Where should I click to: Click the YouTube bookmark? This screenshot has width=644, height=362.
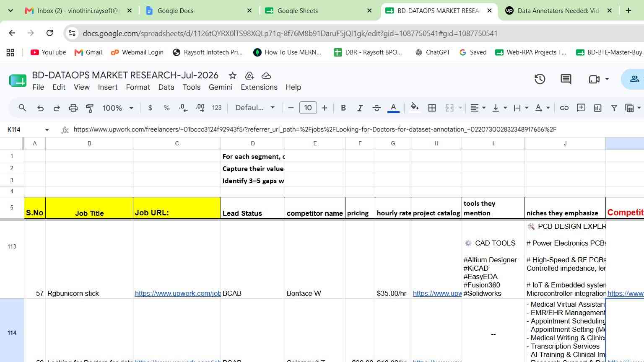(48, 52)
